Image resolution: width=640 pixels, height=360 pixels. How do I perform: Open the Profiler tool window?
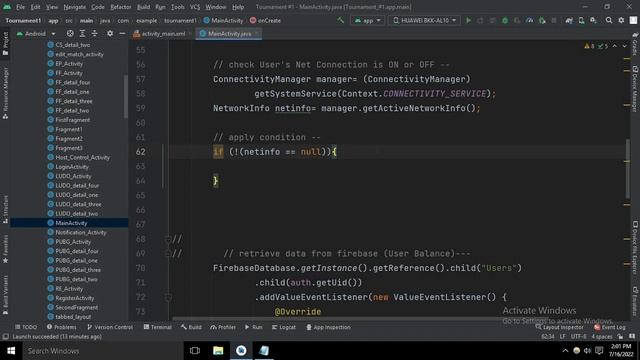point(223,327)
